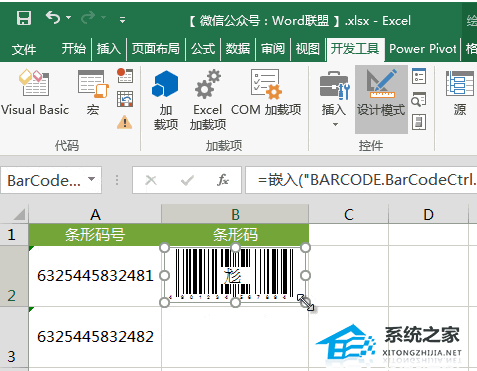Click the Redo arrow icon
The image size is (477, 371).
(88, 17)
